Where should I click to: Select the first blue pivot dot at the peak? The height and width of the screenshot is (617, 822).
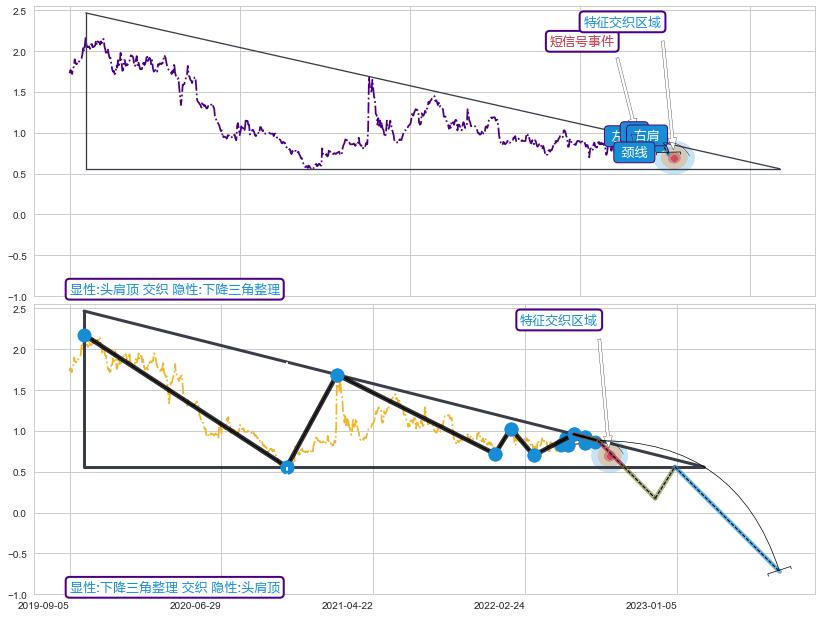84,336
